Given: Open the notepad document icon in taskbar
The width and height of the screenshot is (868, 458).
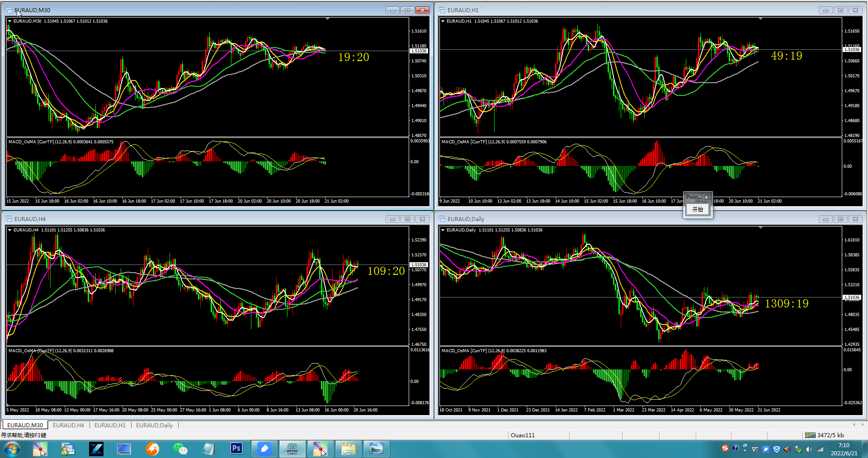Looking at the screenshot, I should pos(208,449).
